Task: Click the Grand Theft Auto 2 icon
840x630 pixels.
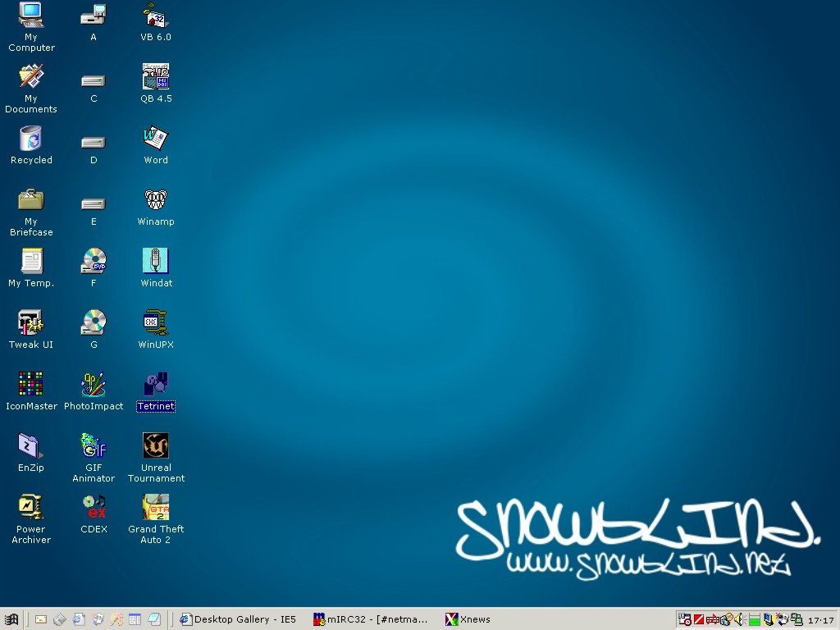Action: click(156, 508)
